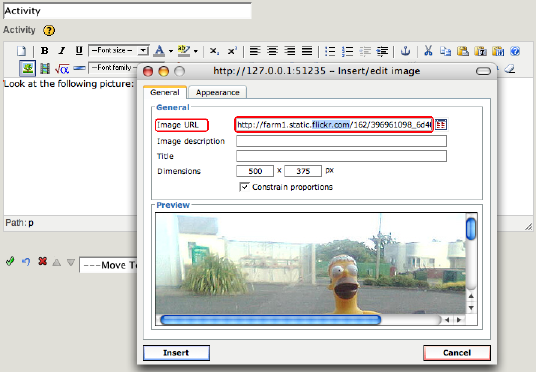
Task: Click the Image description field
Action: tap(341, 141)
